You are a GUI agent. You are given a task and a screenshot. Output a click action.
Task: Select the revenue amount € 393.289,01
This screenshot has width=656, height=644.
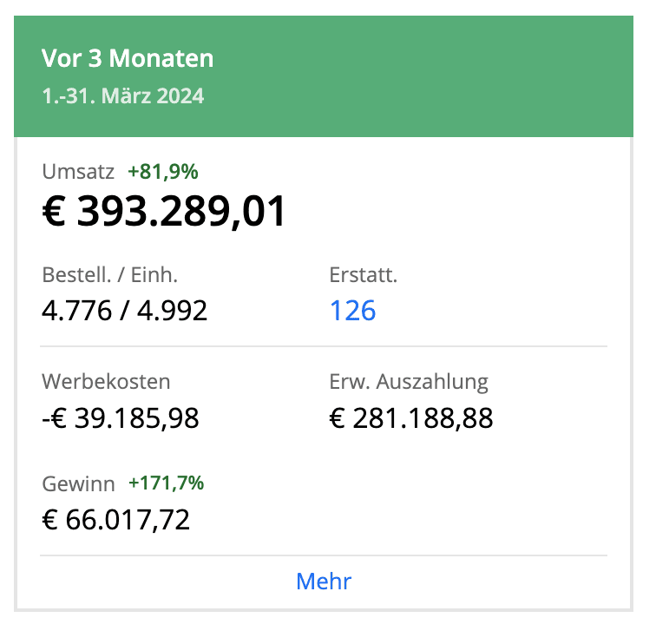[x=164, y=211]
